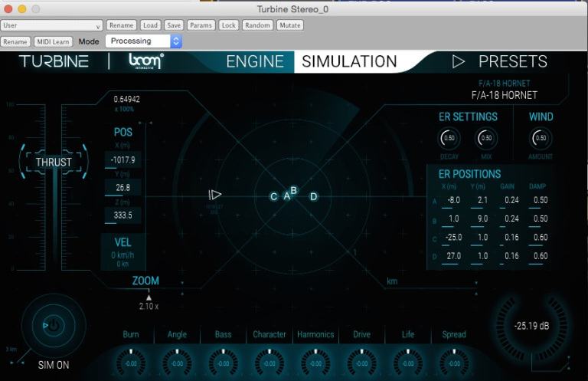Toggle the Lock button
The image size is (588, 381).
228,25
